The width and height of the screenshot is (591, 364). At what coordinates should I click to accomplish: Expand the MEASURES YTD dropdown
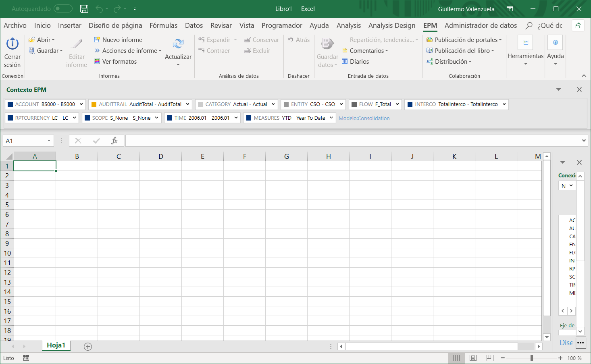click(331, 118)
